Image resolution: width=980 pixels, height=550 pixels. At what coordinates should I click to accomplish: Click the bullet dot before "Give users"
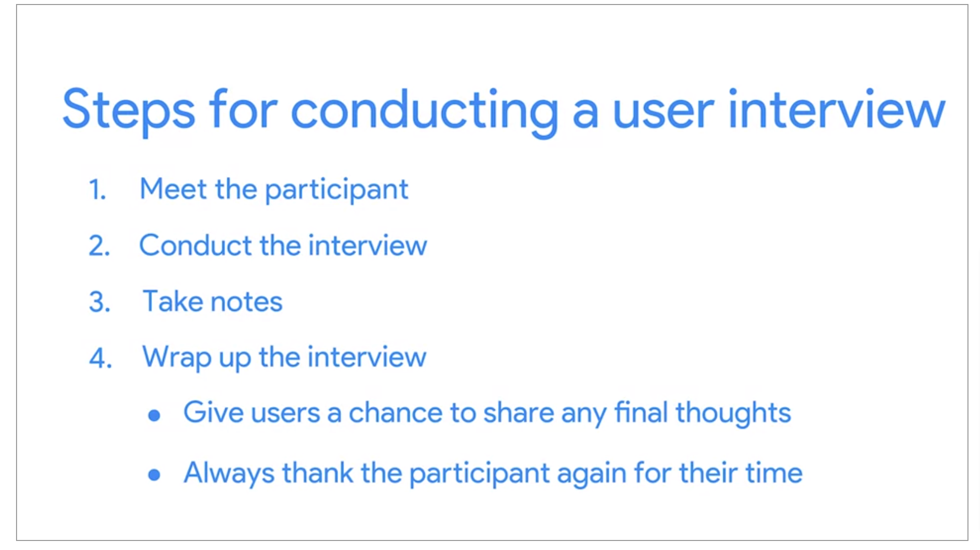(154, 416)
